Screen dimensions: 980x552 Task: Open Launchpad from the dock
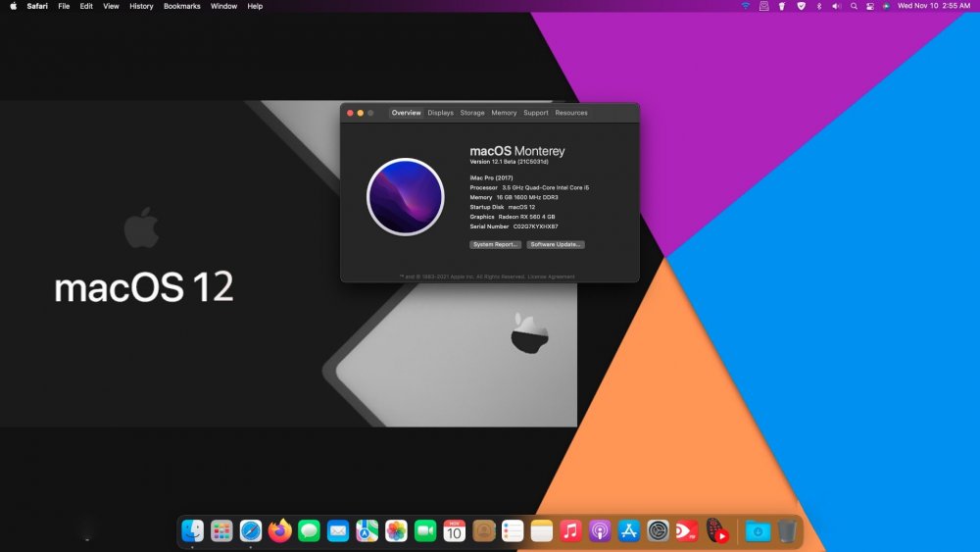221,531
